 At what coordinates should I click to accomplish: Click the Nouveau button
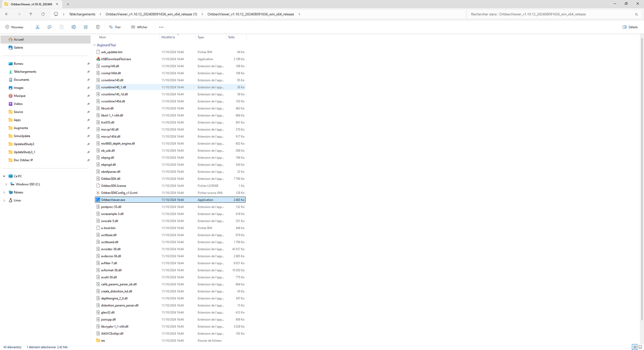pyautogui.click(x=14, y=27)
